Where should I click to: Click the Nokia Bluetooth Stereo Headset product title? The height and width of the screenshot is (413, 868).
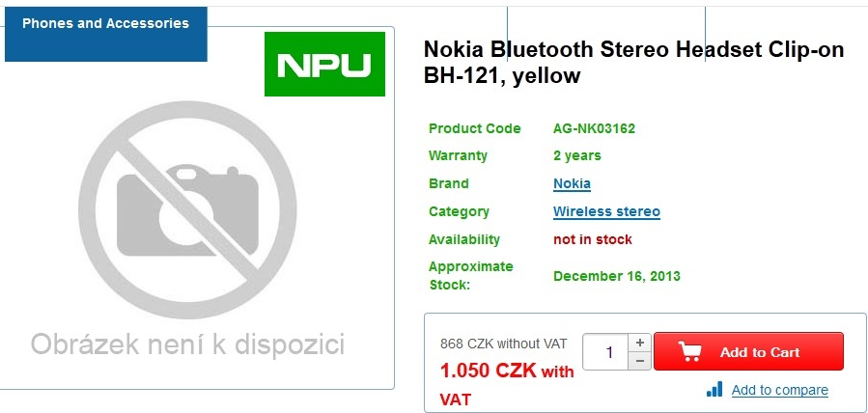click(634, 63)
